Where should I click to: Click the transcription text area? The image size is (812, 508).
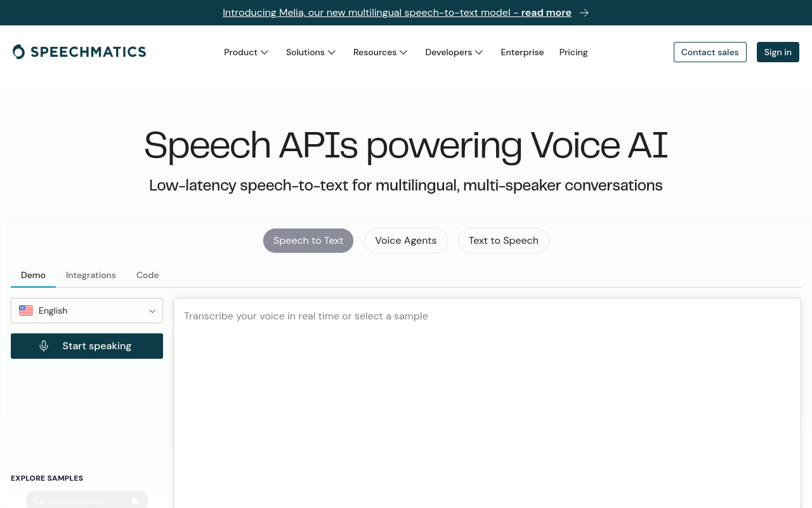(487, 403)
